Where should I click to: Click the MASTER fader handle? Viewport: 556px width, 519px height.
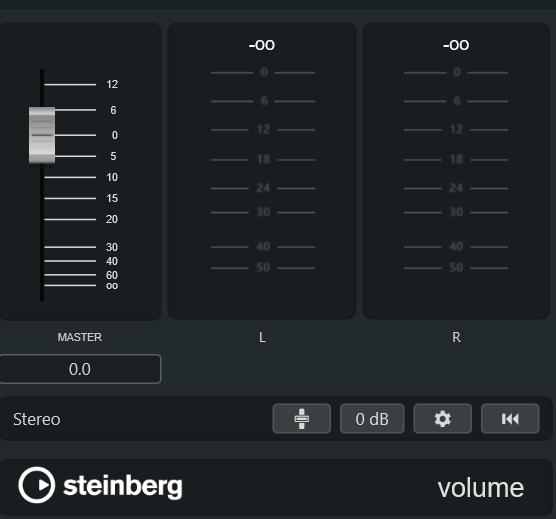point(42,135)
